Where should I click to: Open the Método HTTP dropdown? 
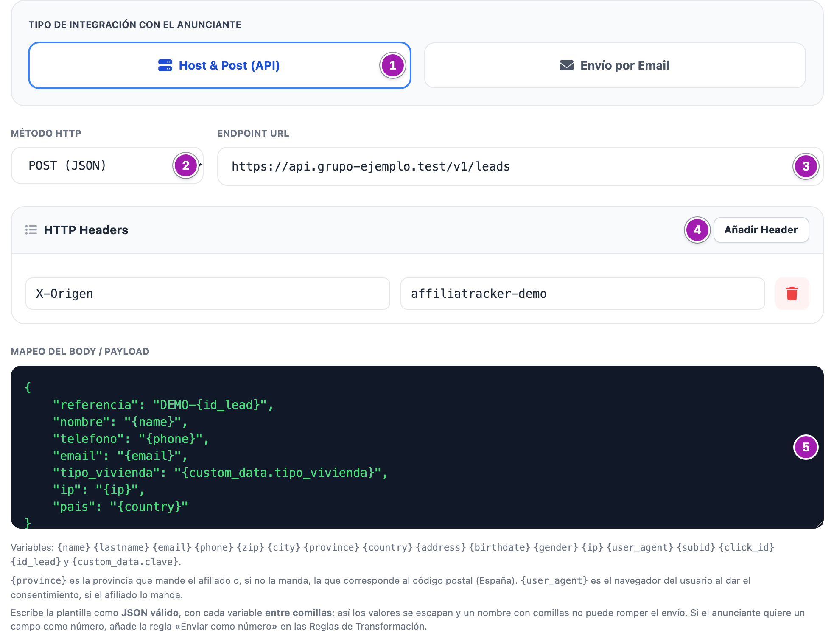107,165
